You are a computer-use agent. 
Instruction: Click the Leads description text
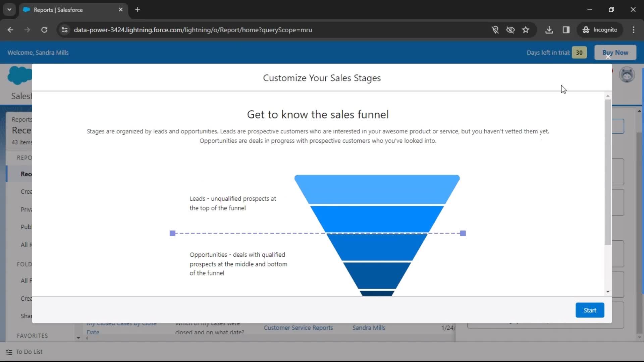click(233, 203)
